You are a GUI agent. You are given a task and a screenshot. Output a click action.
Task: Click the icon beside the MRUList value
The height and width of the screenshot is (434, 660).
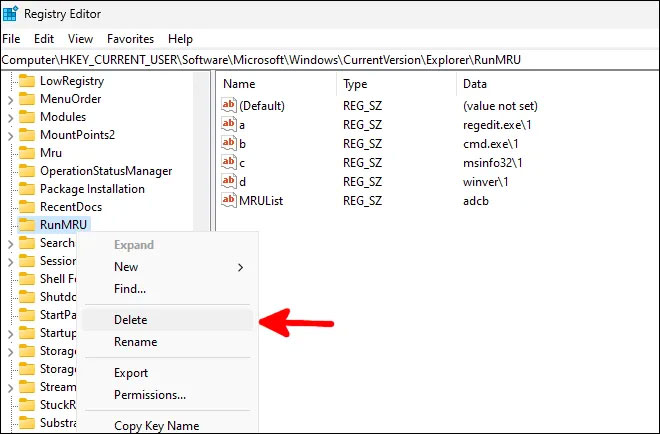228,201
